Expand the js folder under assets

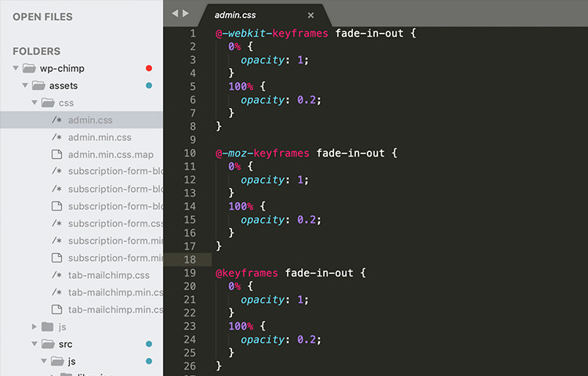(x=34, y=327)
